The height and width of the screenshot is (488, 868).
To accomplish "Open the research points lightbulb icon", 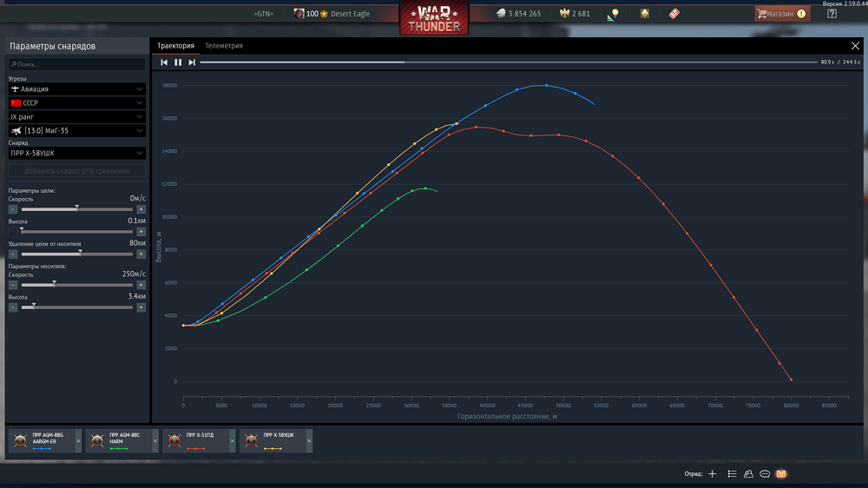I will click(614, 15).
